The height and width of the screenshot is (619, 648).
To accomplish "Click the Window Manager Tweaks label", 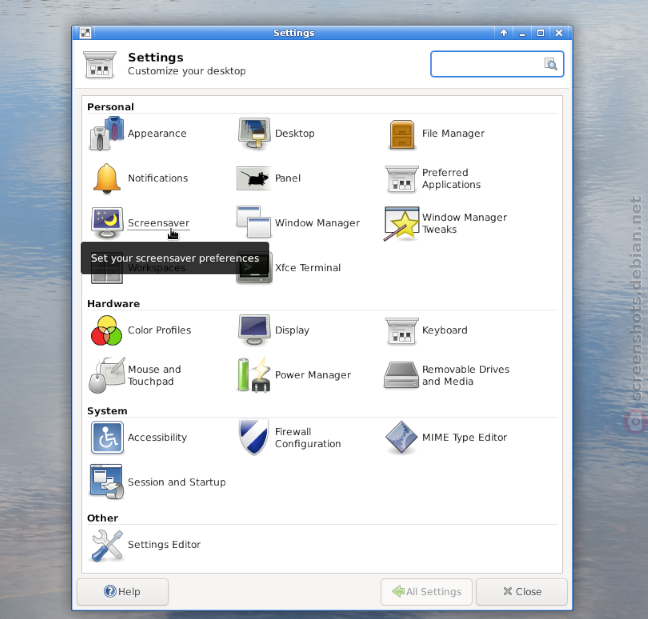I will (465, 223).
